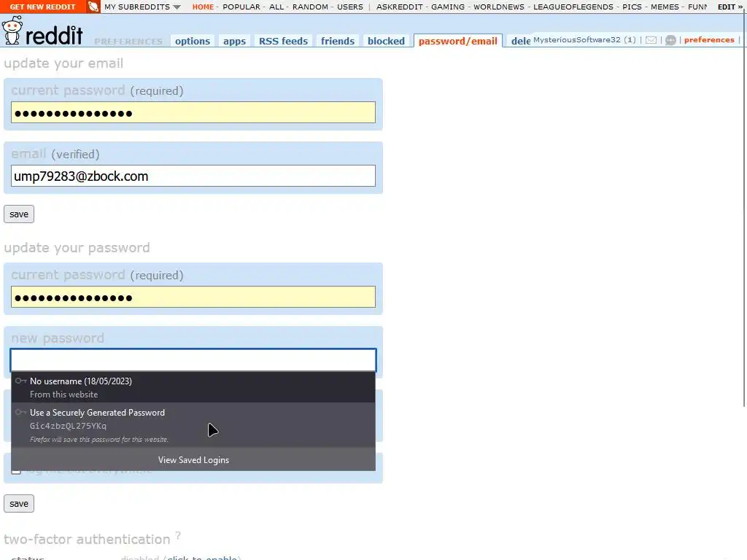Focus current password field under update email

click(193, 112)
